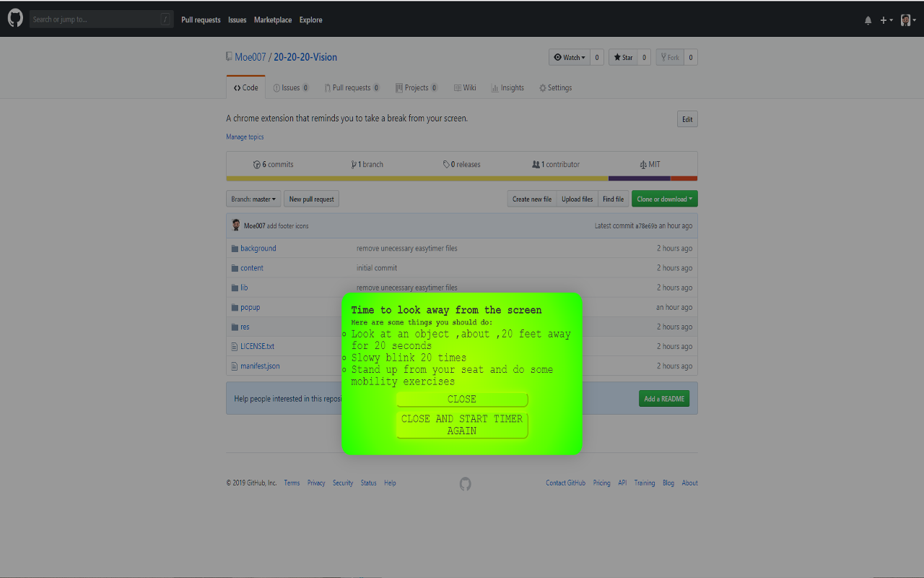Open API footer link
This screenshot has width=924, height=578.
point(622,483)
